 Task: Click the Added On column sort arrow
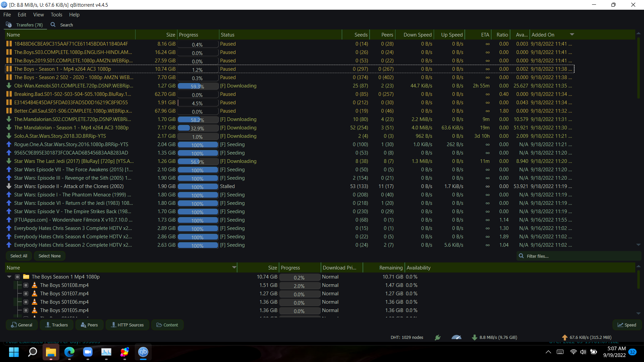[x=572, y=35]
